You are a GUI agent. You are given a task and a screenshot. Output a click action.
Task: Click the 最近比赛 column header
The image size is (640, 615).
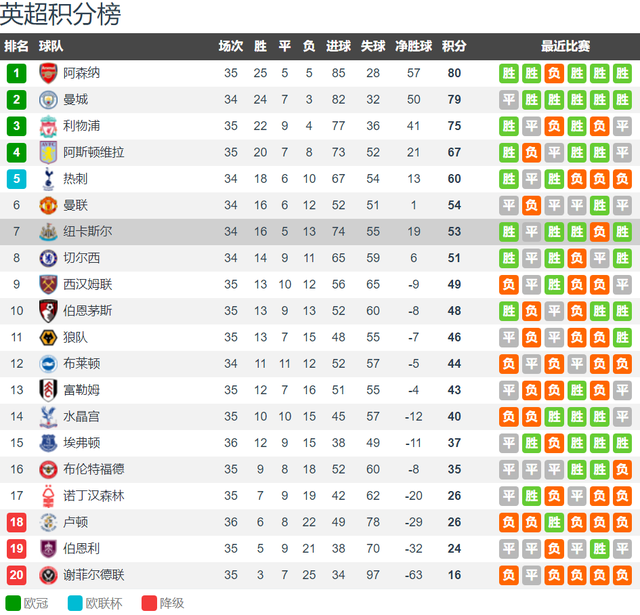[x=565, y=46]
